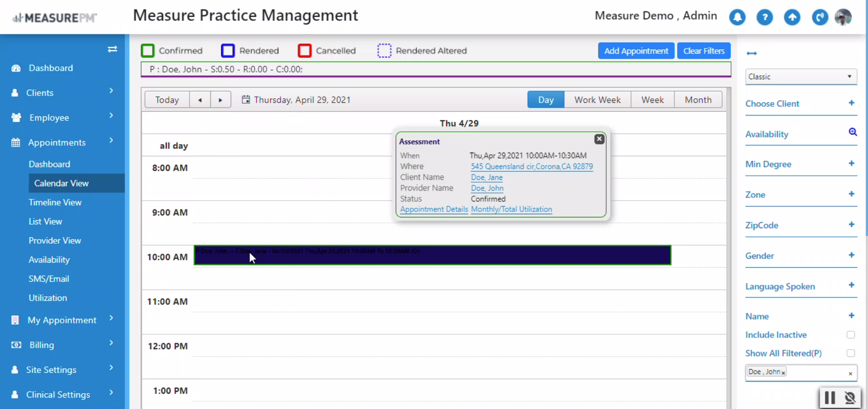The width and height of the screenshot is (868, 409).
Task: Toggle the Include Inactive checkbox
Action: point(851,335)
